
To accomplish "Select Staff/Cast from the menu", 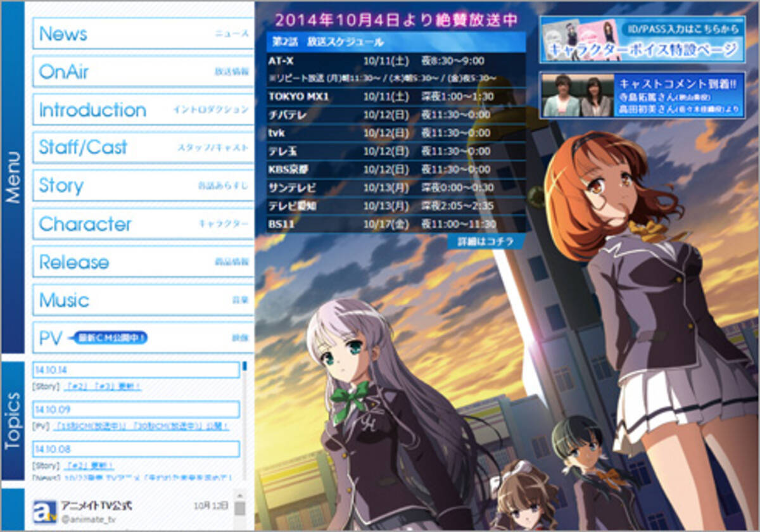I will (x=142, y=148).
